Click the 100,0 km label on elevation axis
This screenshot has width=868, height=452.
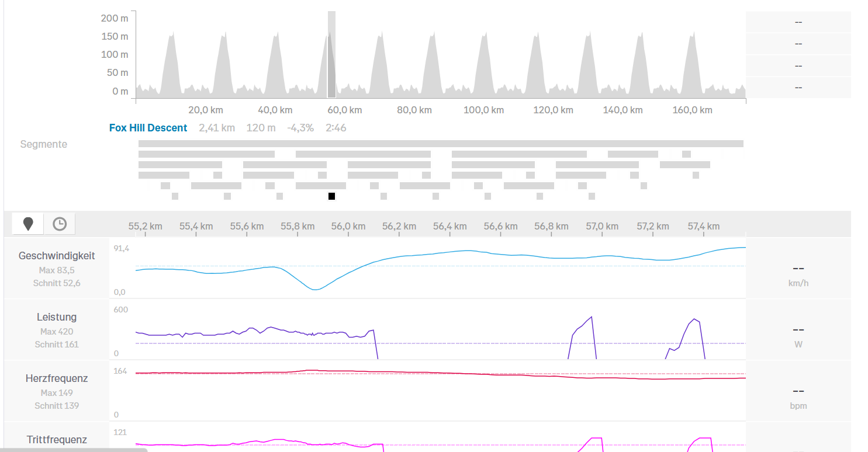pos(483,110)
